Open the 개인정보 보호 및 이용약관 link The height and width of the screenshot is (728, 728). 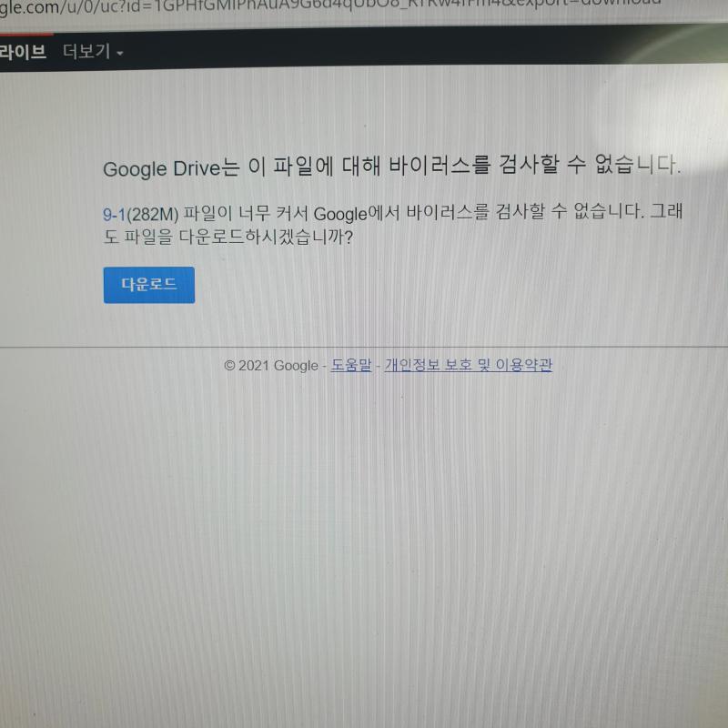469,365
